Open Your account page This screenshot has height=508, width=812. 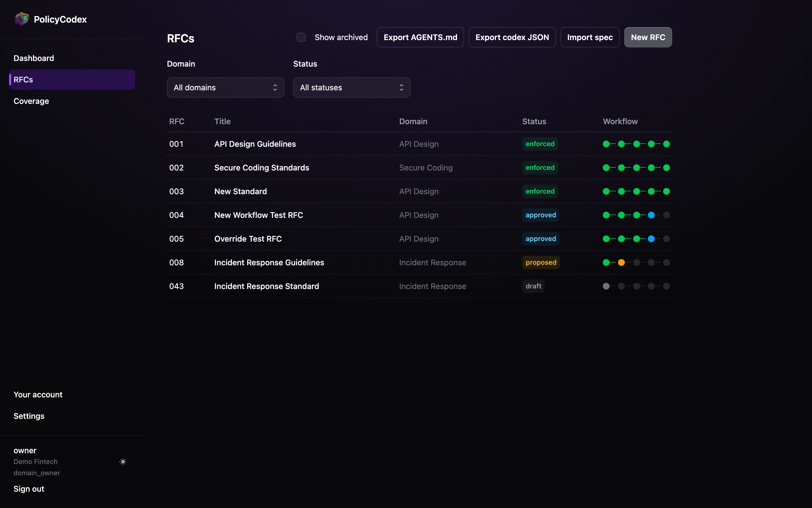tap(38, 395)
